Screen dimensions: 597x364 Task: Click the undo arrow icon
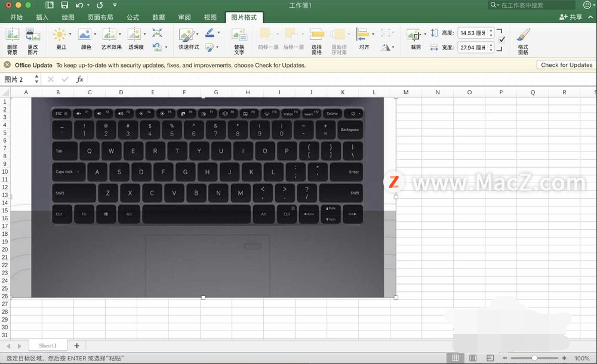pos(79,5)
